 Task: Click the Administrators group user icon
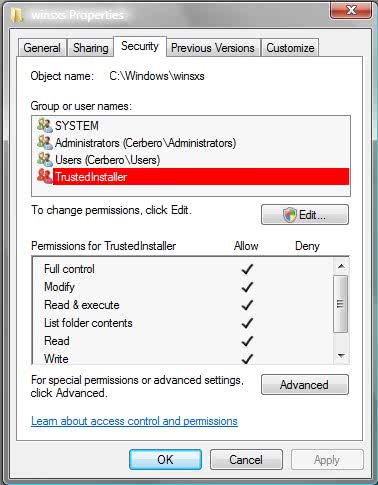[45, 142]
